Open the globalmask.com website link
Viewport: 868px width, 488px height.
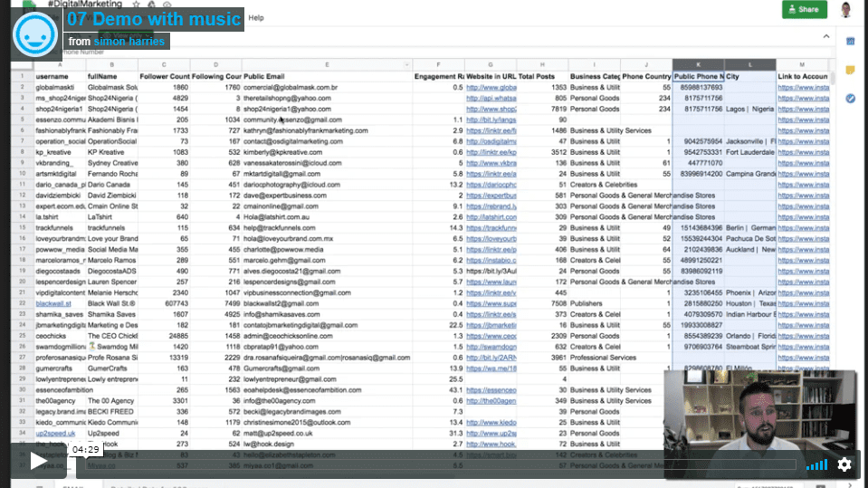point(490,88)
